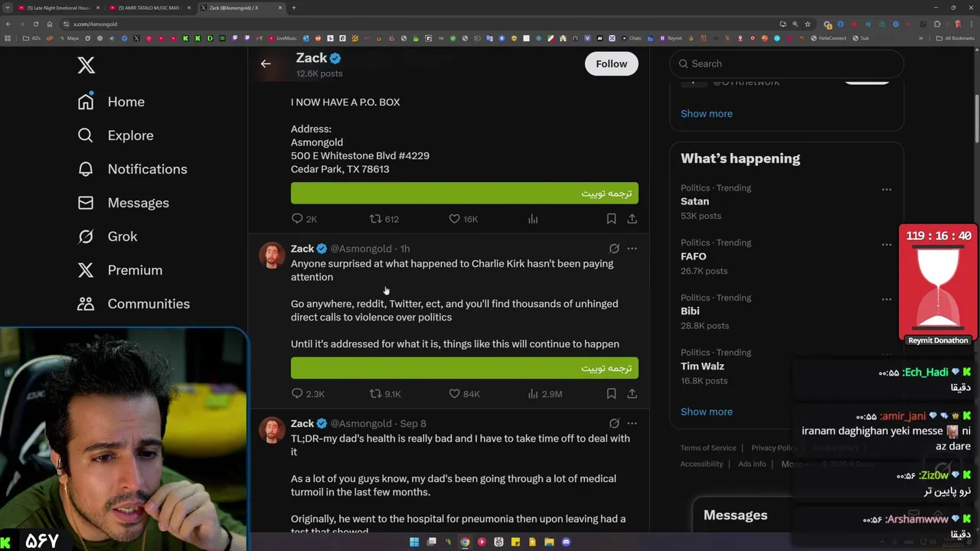Reply to the P.O. Box tweet
The image size is (980, 551).
pos(304,219)
